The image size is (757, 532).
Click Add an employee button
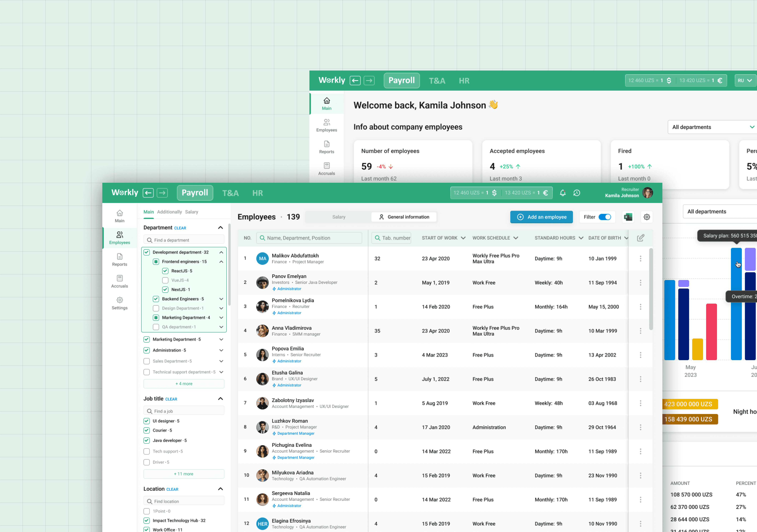coord(541,217)
